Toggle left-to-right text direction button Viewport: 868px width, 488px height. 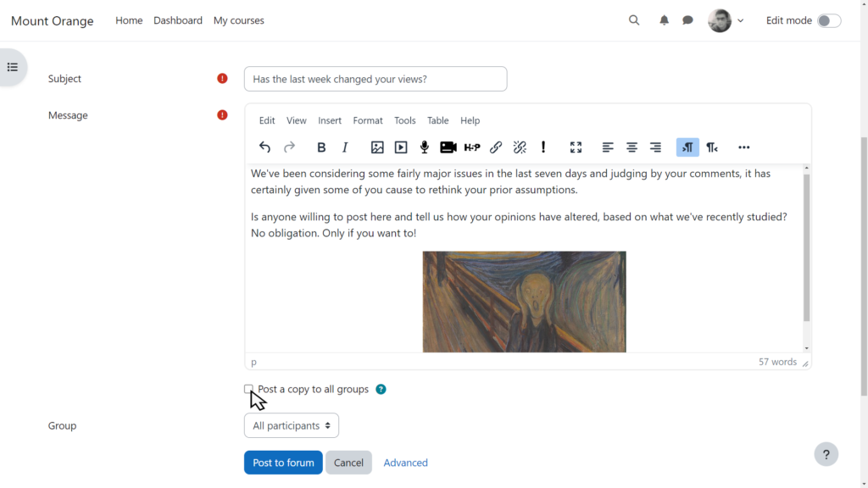(x=687, y=147)
